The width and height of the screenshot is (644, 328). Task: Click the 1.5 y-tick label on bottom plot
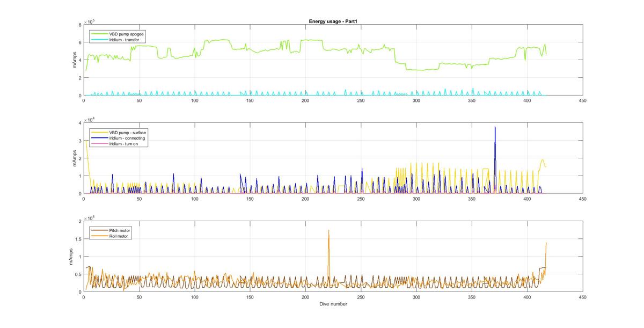(78, 239)
